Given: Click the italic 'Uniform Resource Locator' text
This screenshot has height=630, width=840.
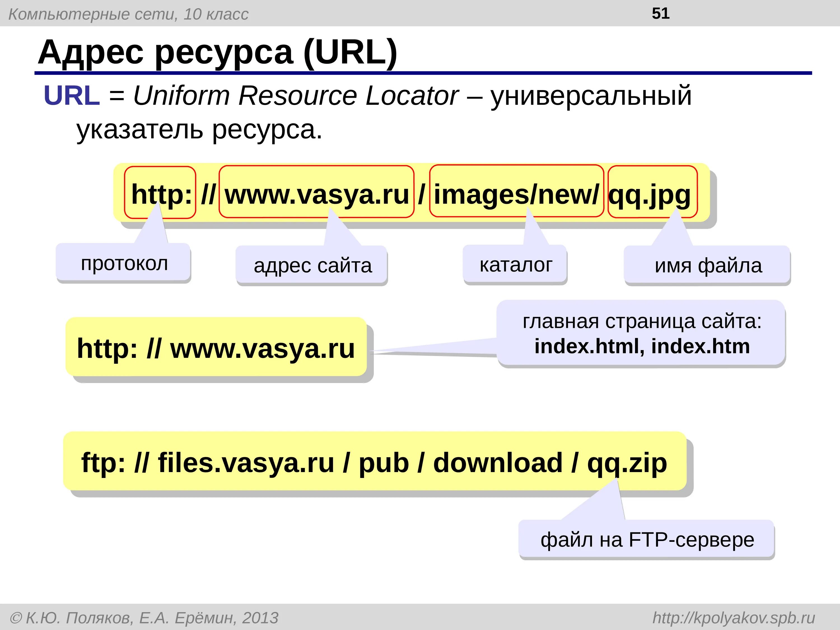Looking at the screenshot, I should [x=296, y=95].
